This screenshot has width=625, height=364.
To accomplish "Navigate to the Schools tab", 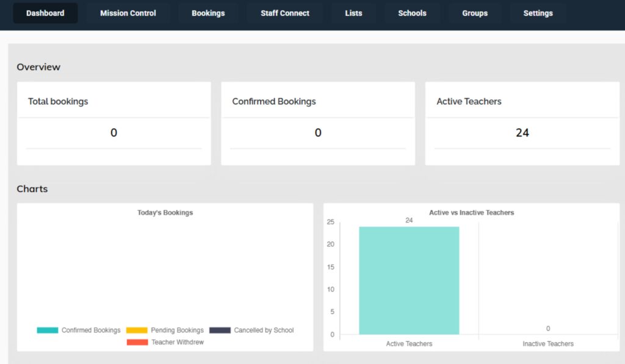I will [x=412, y=13].
